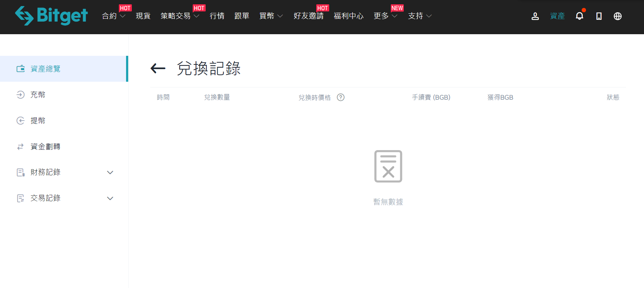Click the mobile app download icon
Screen dimensions: 644x288
[x=599, y=16]
